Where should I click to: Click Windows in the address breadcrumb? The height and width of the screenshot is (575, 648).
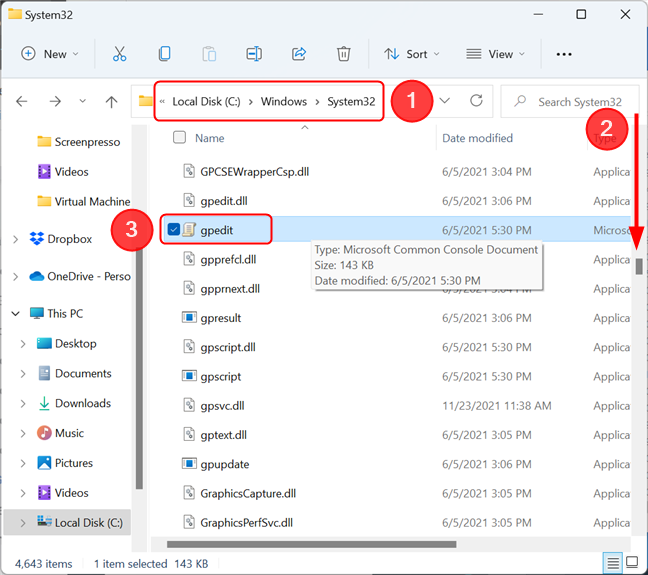pyautogui.click(x=284, y=101)
